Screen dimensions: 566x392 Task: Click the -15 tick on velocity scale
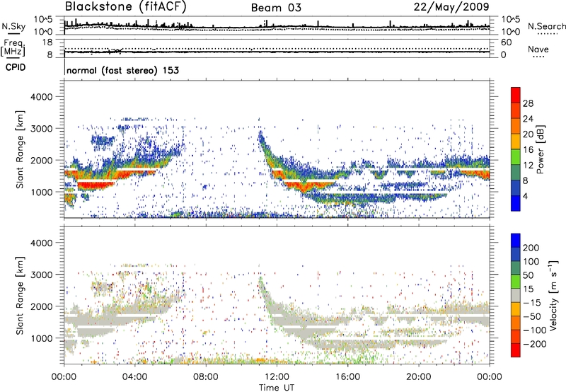(x=531, y=303)
